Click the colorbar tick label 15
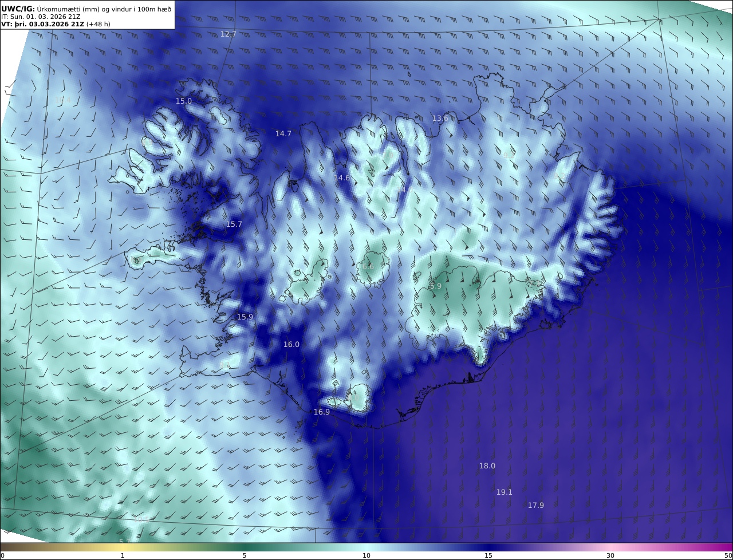733x560 pixels. pos(488,555)
